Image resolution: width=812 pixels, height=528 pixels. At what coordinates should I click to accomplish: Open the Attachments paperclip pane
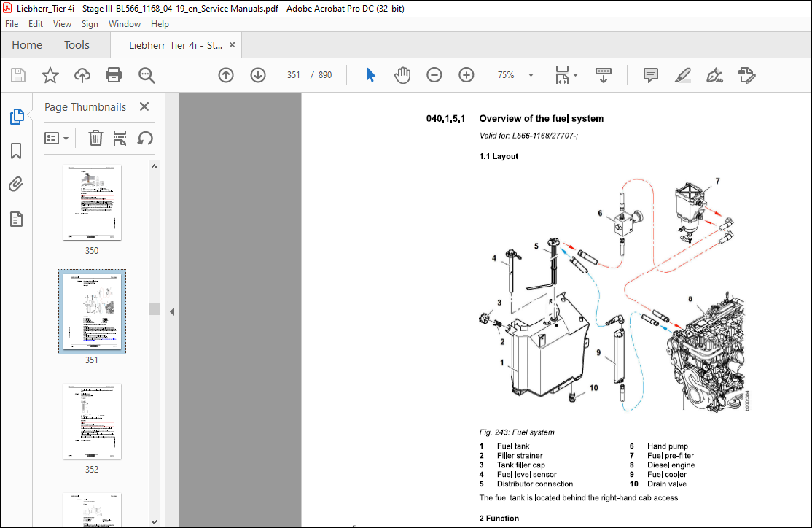click(x=16, y=185)
